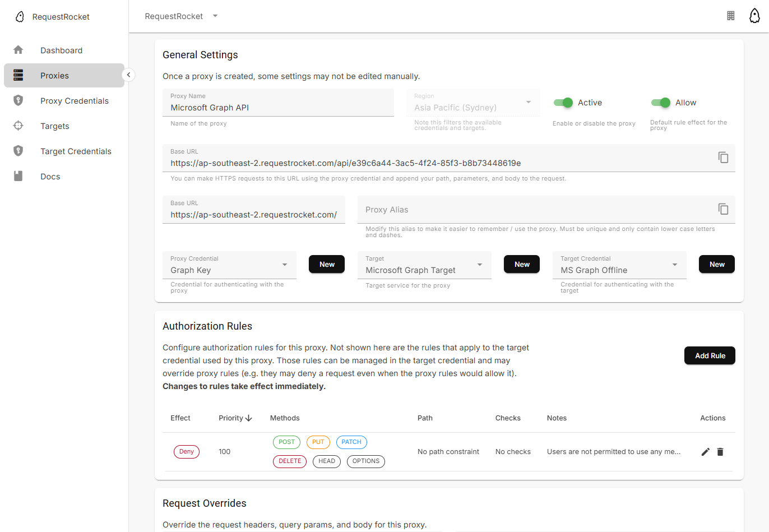The height and width of the screenshot is (532, 769).
Task: Toggle the Allow default rule switch
Action: pyautogui.click(x=661, y=103)
